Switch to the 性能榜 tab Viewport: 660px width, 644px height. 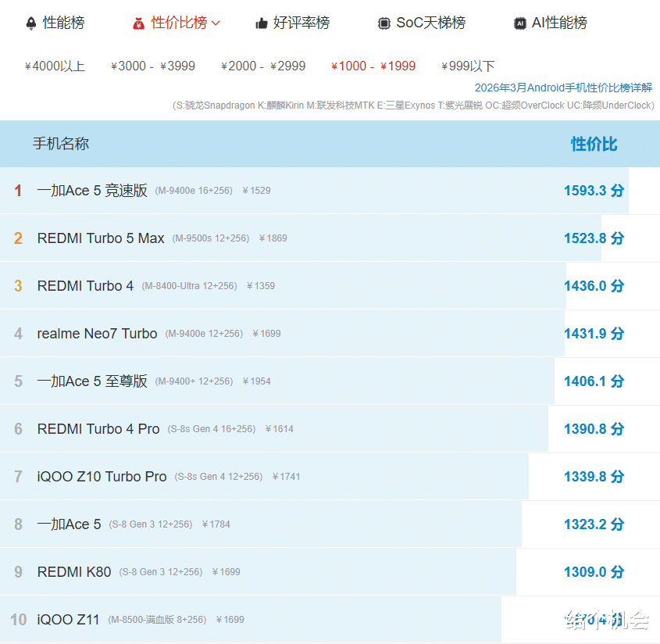[63, 23]
